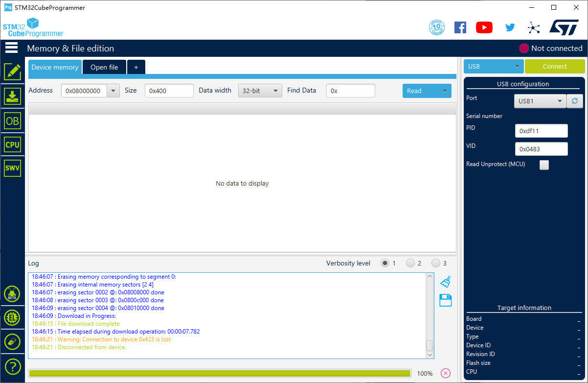Viewport: 588px width, 383px height.
Task: Click the Address input field
Action: [84, 91]
